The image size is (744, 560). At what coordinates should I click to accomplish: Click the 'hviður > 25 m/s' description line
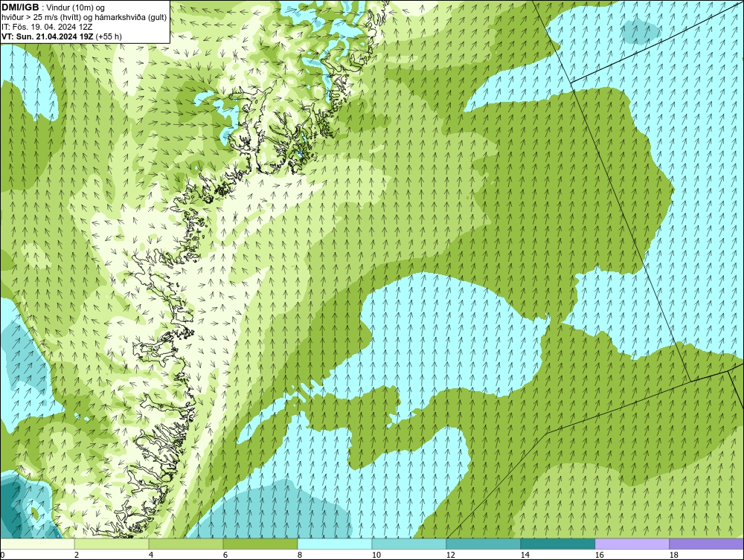(x=84, y=18)
